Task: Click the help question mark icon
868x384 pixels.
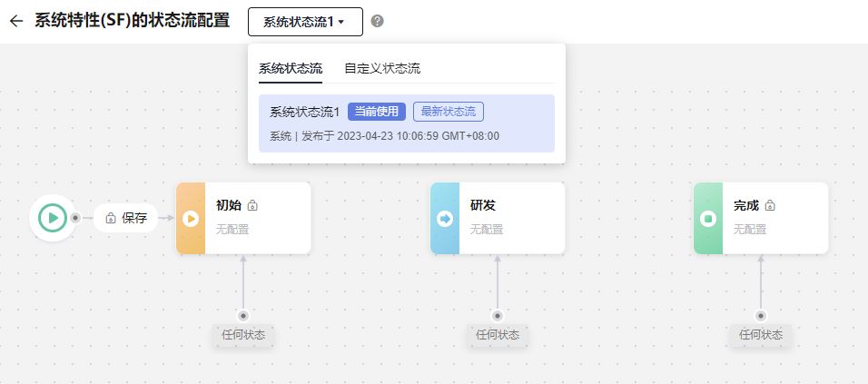Action: (x=378, y=21)
